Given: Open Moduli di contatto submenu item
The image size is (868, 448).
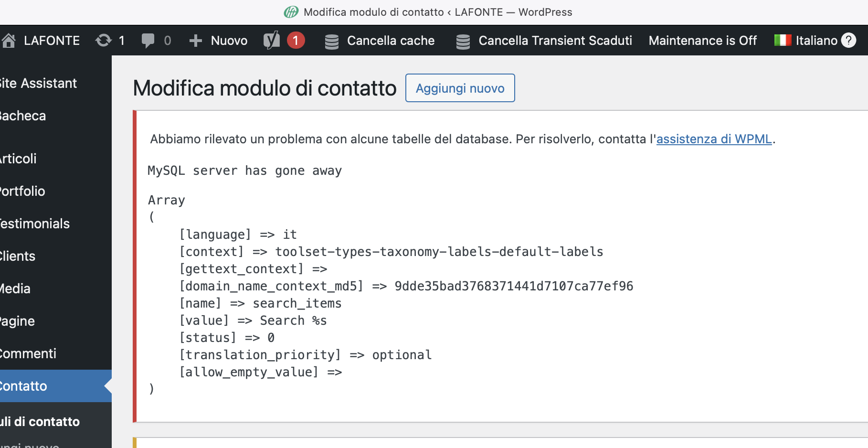Looking at the screenshot, I should (x=40, y=422).
